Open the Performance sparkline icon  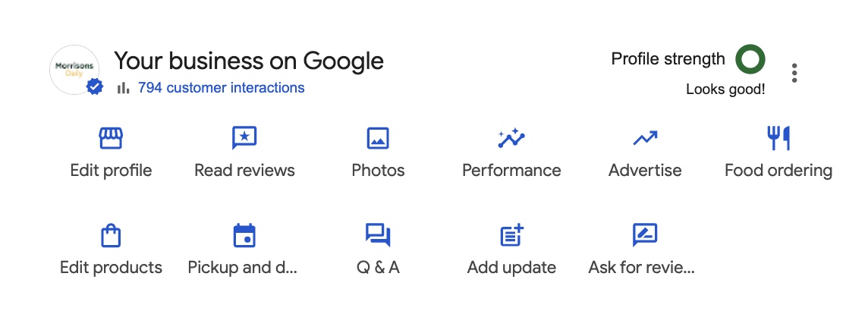click(511, 138)
